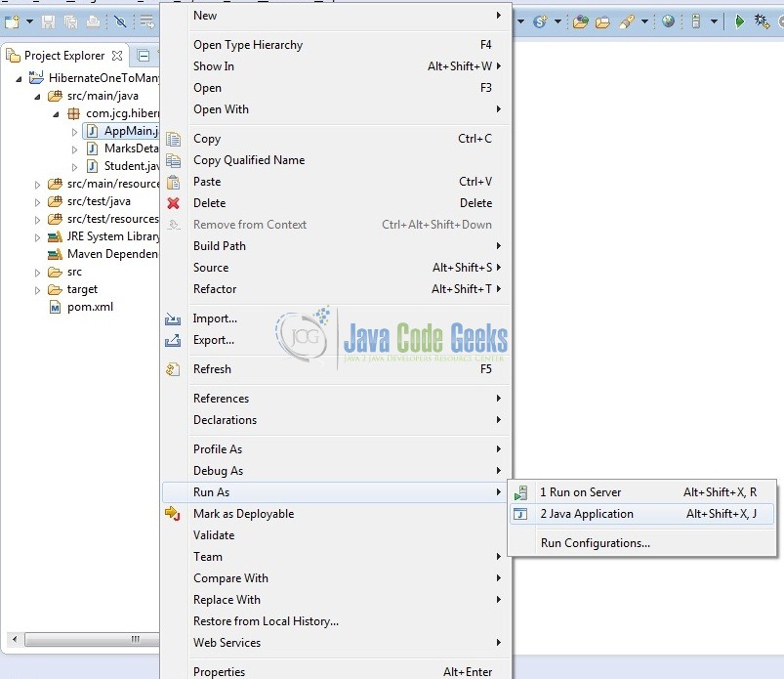
Task: Choose Refresh in context menu
Action: coord(337,369)
